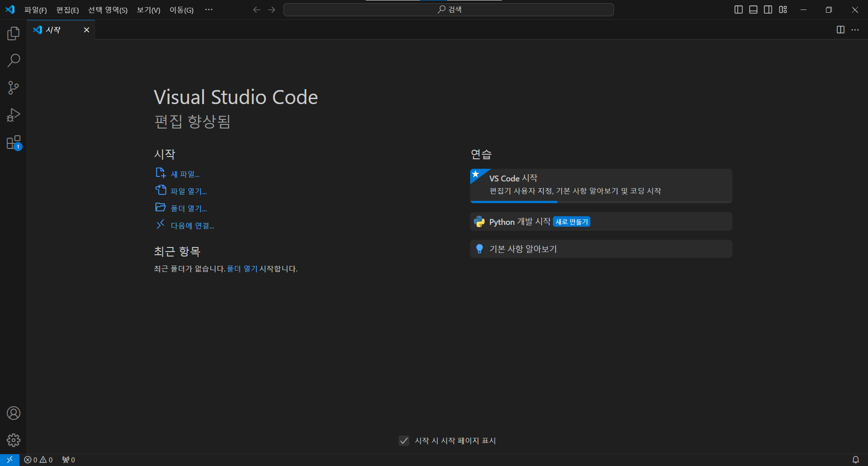Click the 검색 command center box
The height and width of the screenshot is (466, 868).
tap(448, 10)
